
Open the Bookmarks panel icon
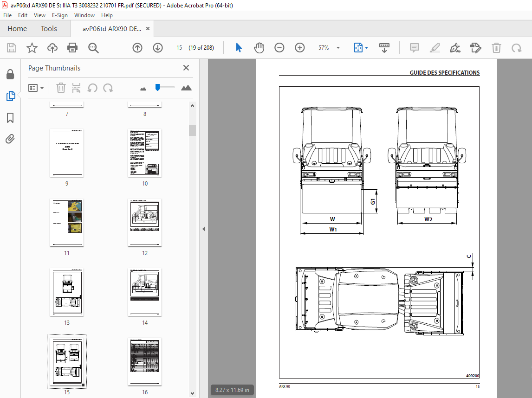click(10, 118)
